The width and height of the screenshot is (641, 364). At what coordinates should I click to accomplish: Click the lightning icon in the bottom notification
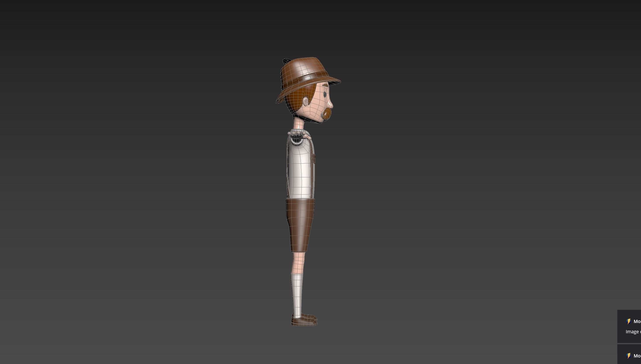(629, 356)
